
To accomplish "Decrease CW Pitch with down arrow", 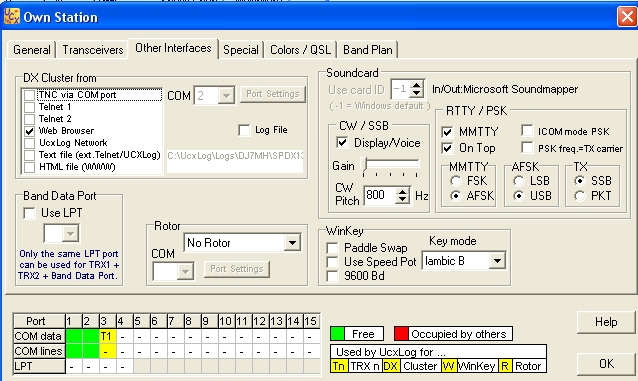I will tap(402, 199).
